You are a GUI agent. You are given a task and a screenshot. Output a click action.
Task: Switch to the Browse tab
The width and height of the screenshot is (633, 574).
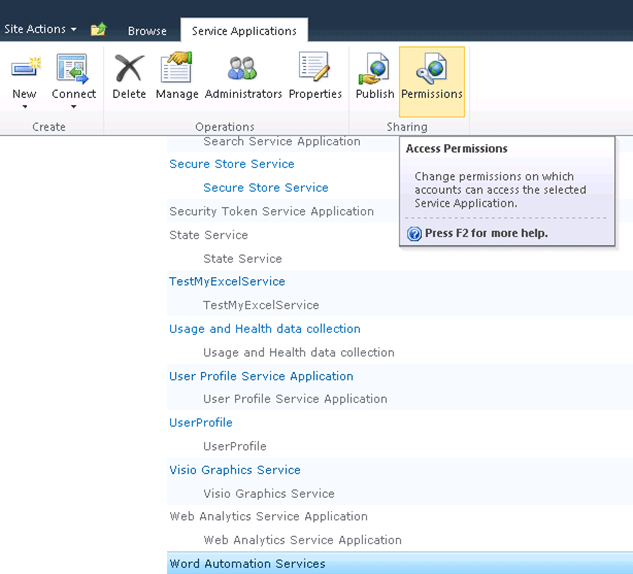pyautogui.click(x=147, y=31)
